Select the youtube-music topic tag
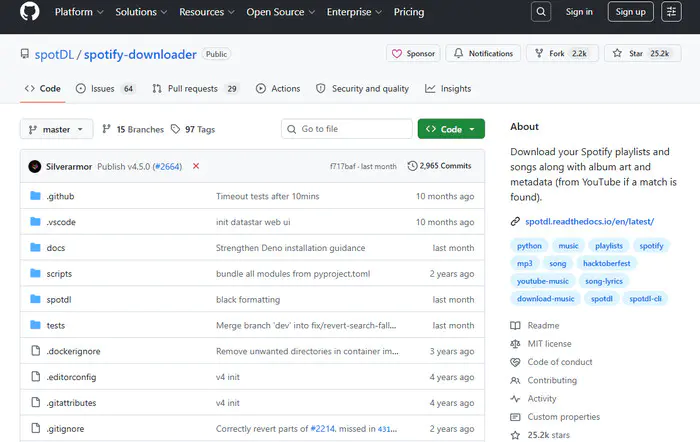This screenshot has width=700, height=442. [542, 281]
